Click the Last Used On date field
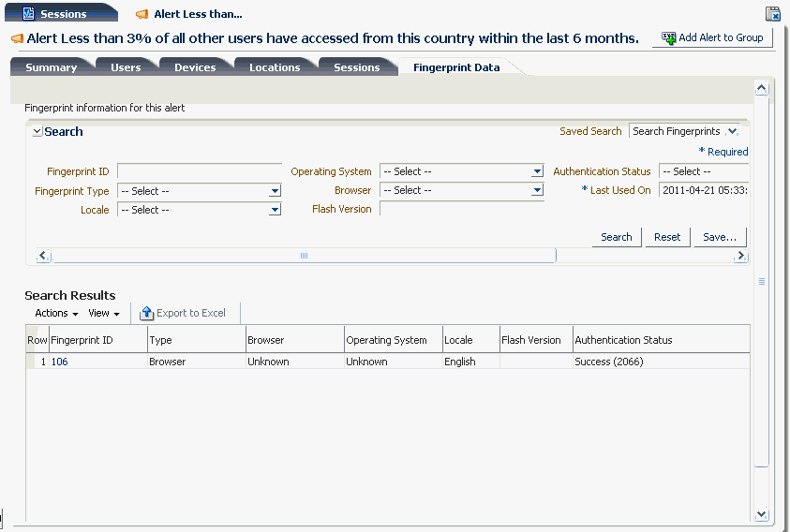The width and height of the screenshot is (790, 532). [x=704, y=190]
